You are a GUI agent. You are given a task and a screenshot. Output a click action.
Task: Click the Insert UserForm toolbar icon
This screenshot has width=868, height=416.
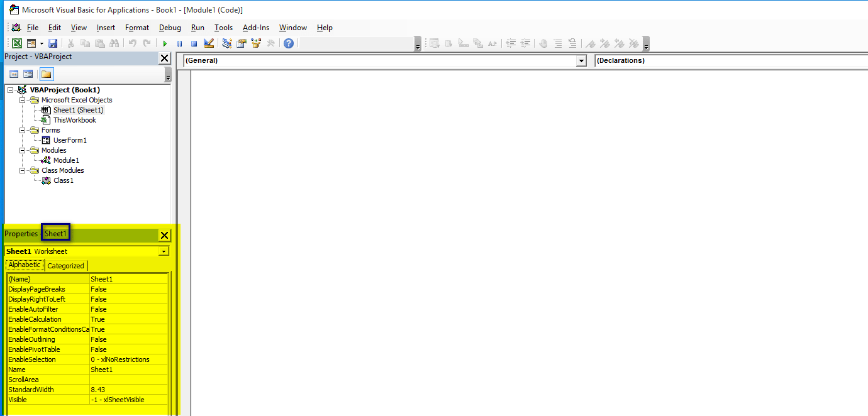point(31,43)
